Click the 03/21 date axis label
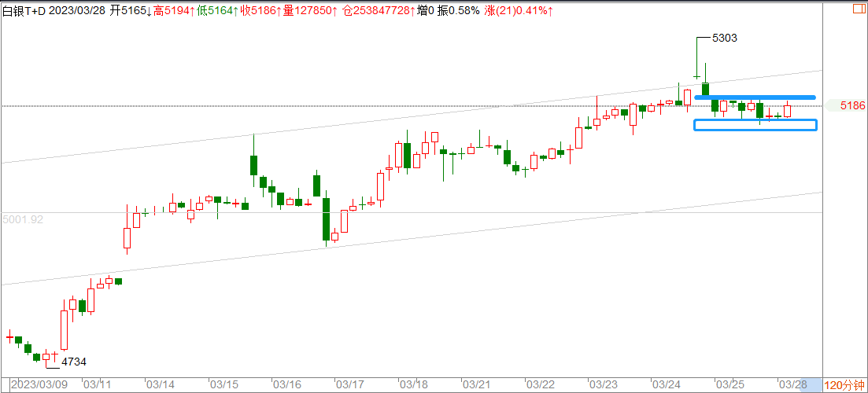The width and height of the screenshot is (868, 393). pos(477,384)
